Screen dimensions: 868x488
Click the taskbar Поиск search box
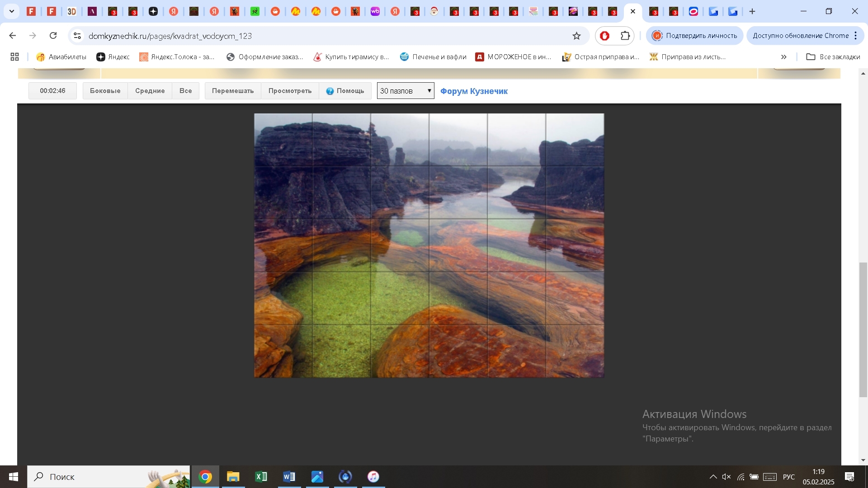(108, 477)
